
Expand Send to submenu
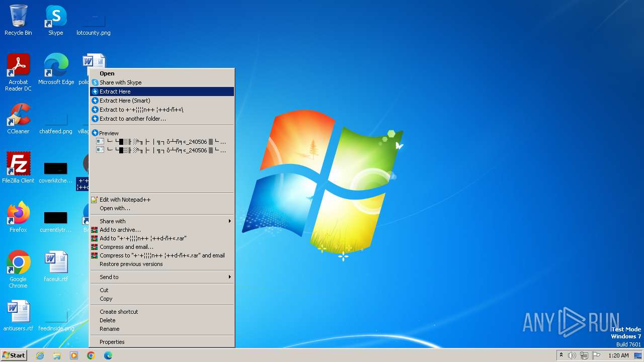[162, 277]
